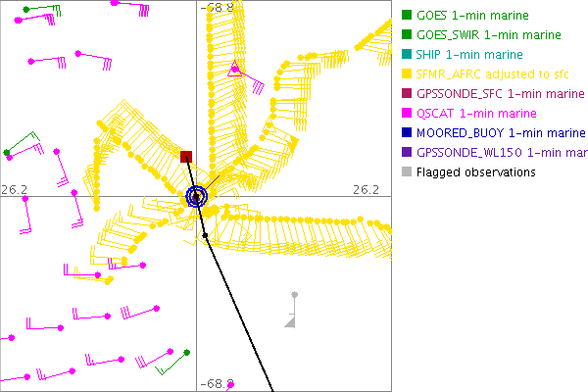Click the Flagged observations legend text
This screenshot has width=588, height=392.
tap(475, 172)
